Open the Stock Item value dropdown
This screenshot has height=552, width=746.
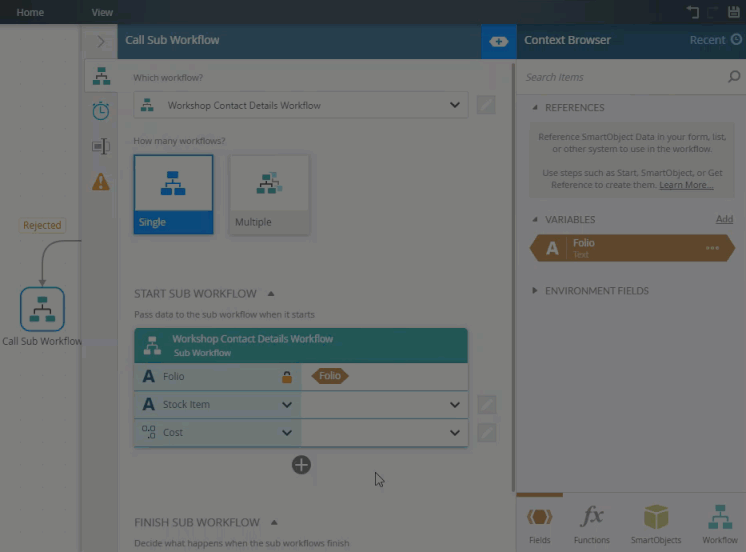455,404
